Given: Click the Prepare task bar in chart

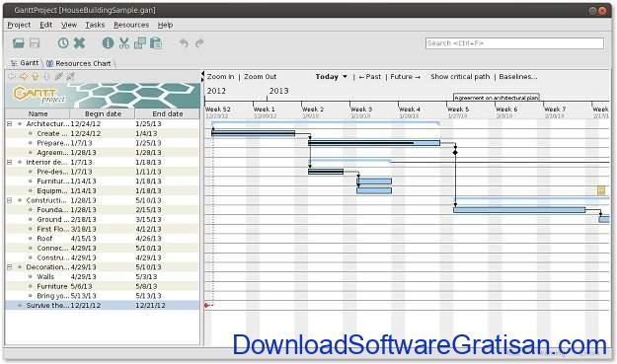Looking at the screenshot, I should pos(374,143).
